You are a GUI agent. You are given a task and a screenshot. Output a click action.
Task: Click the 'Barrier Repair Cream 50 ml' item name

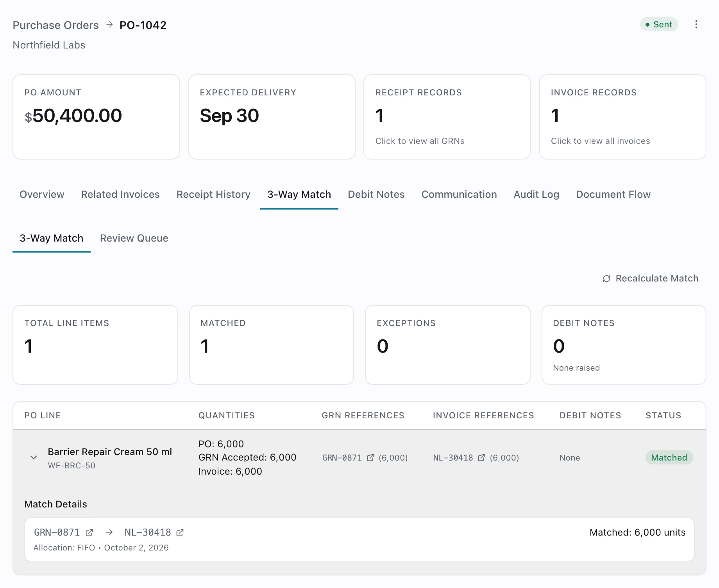tap(110, 452)
